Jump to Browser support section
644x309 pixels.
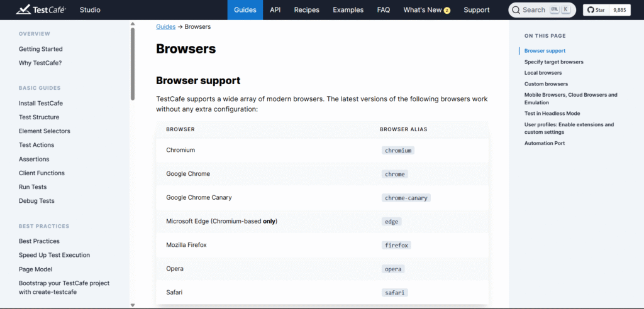545,51
